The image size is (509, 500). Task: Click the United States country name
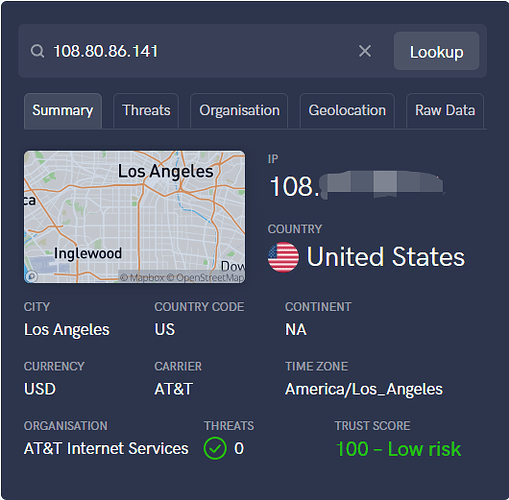click(x=385, y=257)
